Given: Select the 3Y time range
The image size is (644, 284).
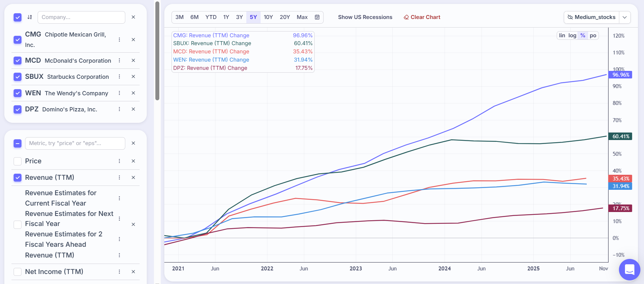Looking at the screenshot, I should tap(239, 17).
